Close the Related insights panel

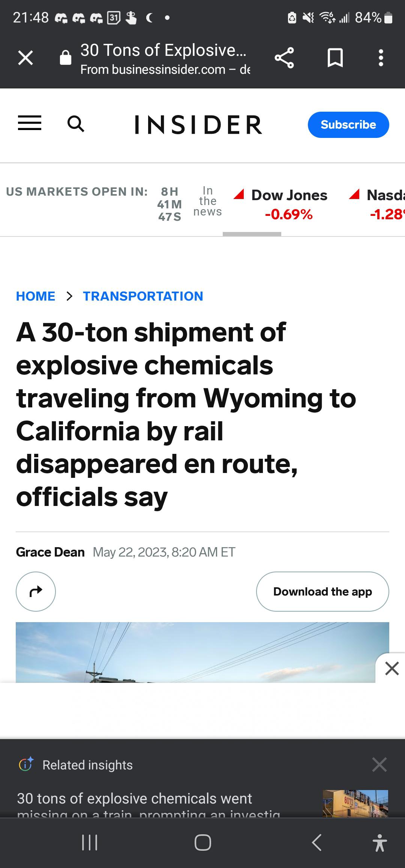[x=379, y=765]
